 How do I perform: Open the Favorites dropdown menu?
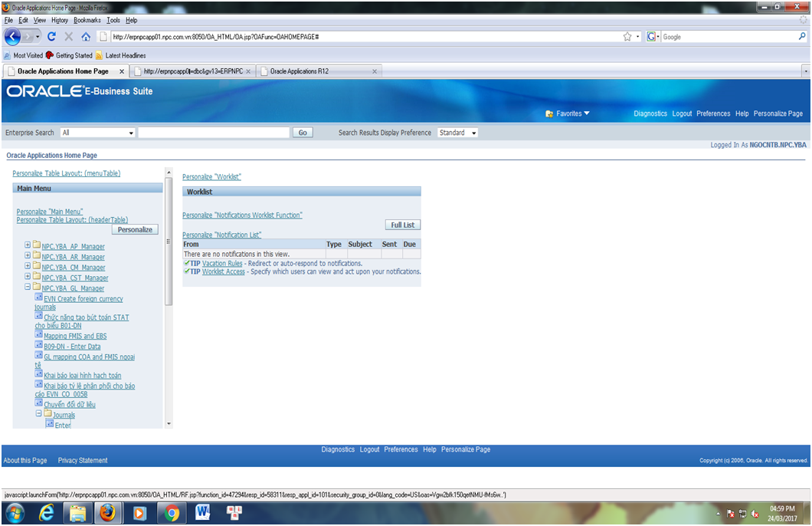coord(573,113)
